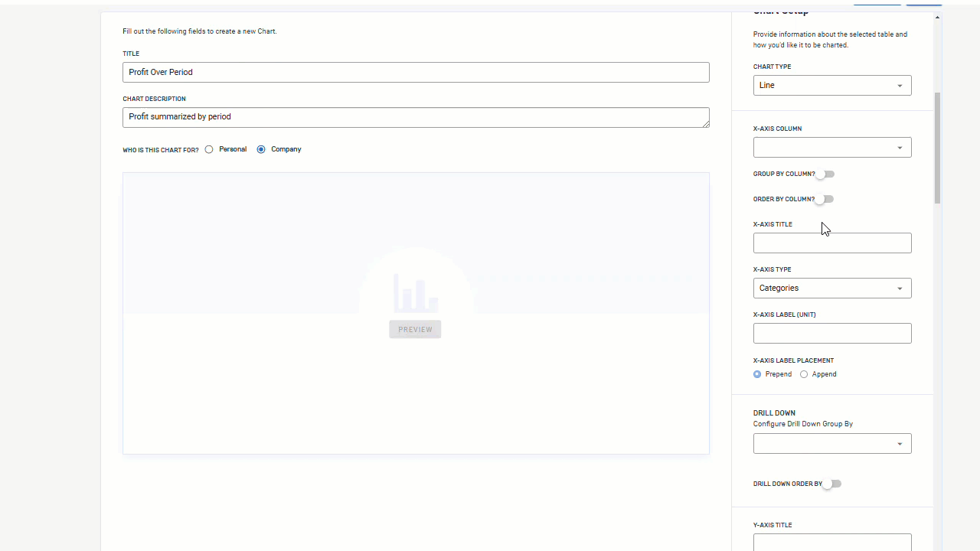
Task: Click the Title input field
Action: tap(416, 72)
